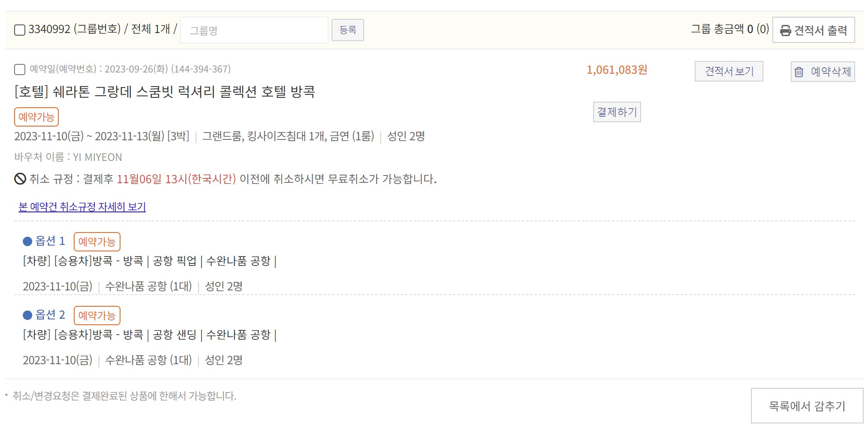Click the 예약가능 badge next to 옵션 1
Screen dimensions: 868x429
(x=97, y=242)
